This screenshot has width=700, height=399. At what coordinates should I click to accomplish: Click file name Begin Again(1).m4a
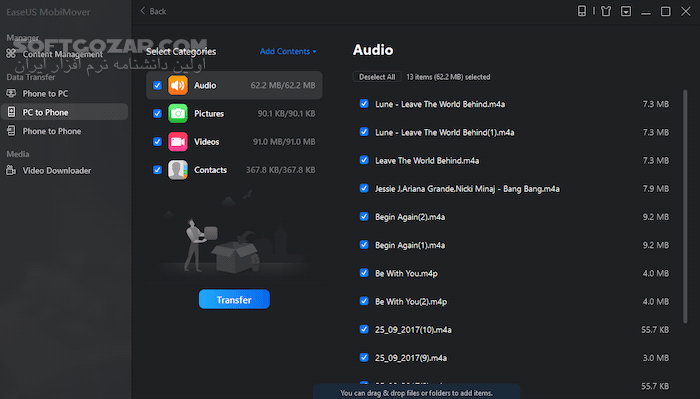(x=410, y=245)
